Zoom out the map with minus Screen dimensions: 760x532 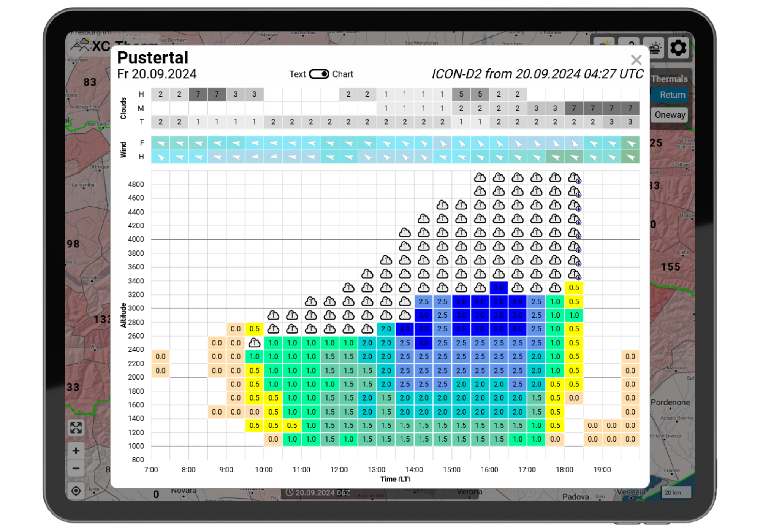[76, 469]
